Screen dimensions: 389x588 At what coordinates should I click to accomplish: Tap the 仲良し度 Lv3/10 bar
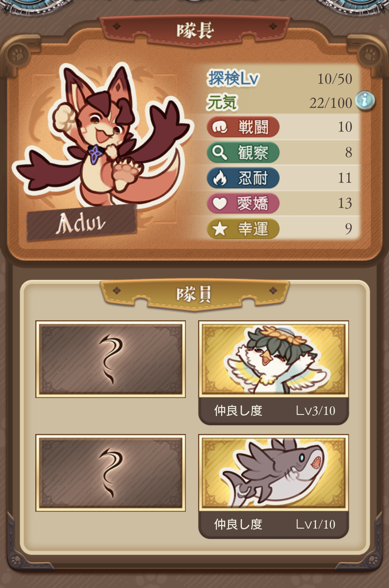tap(274, 411)
